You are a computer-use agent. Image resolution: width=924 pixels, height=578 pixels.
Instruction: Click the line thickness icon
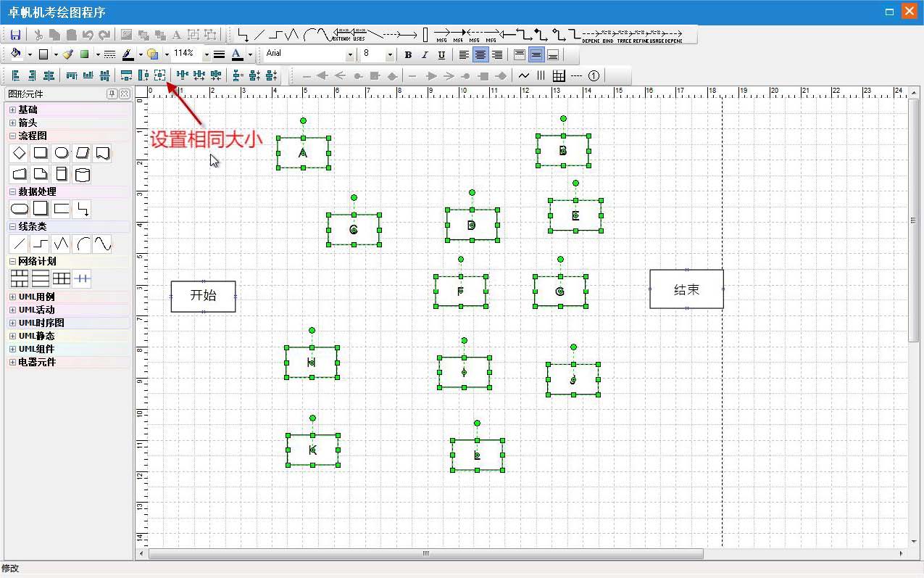coord(219,54)
